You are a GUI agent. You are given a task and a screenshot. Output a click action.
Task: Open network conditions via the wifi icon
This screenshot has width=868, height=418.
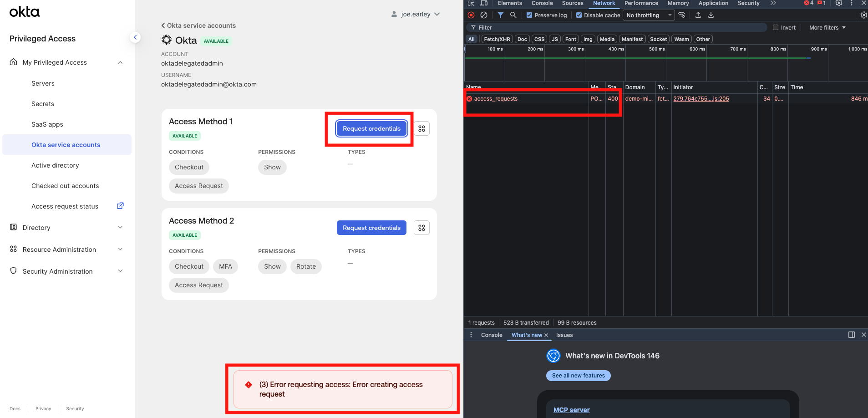tap(682, 15)
